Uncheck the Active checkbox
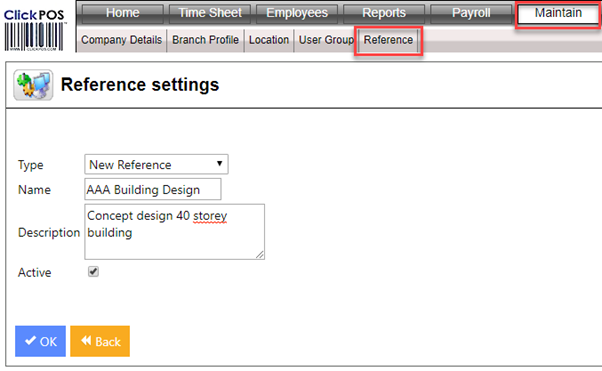This screenshot has height=371, width=602. click(93, 272)
